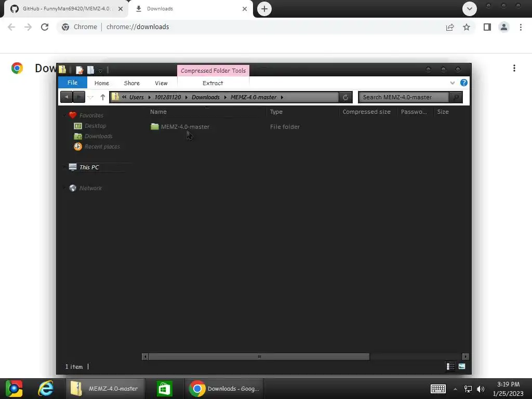Select This PC in the navigation pane

[x=89, y=167]
